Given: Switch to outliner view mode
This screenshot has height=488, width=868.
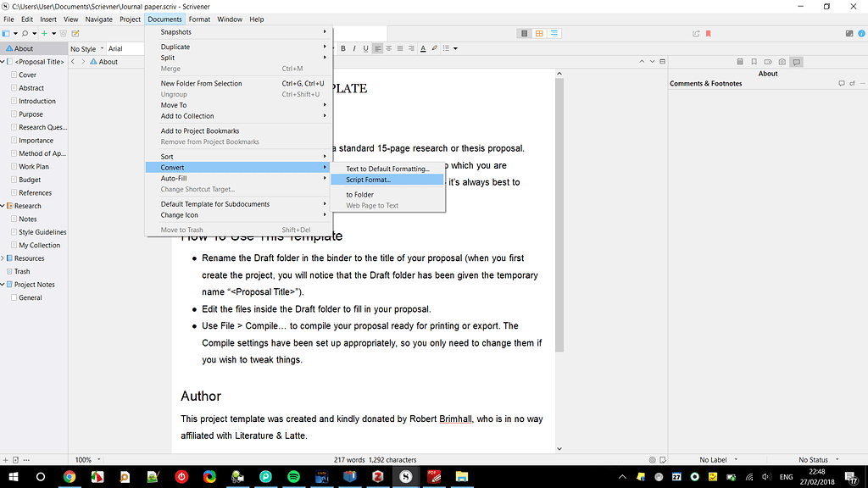Looking at the screenshot, I should [x=554, y=34].
